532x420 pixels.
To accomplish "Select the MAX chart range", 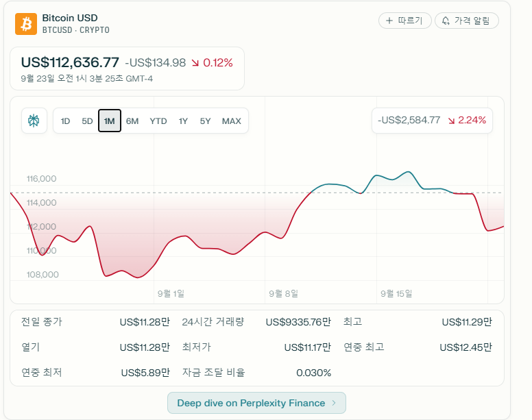I will point(232,121).
